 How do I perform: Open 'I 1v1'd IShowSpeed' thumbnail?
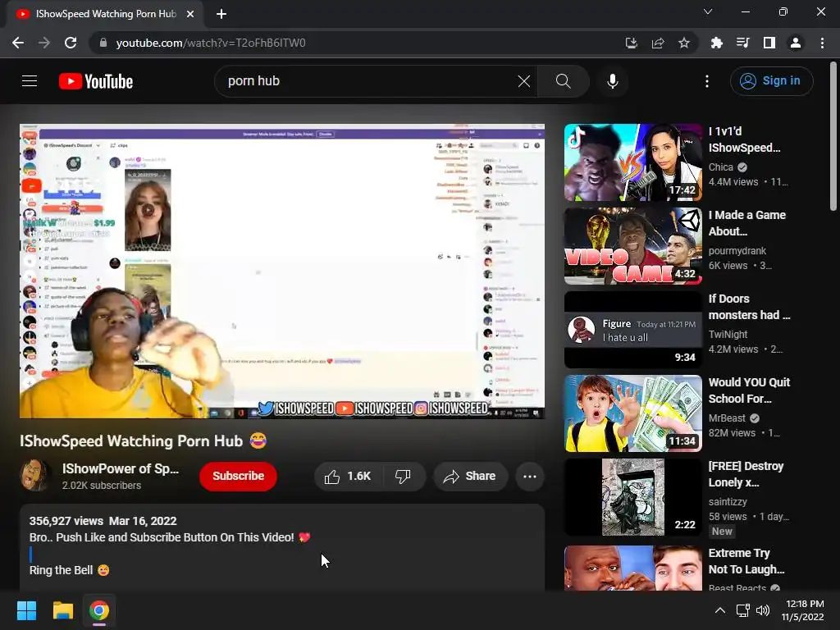[x=633, y=162]
